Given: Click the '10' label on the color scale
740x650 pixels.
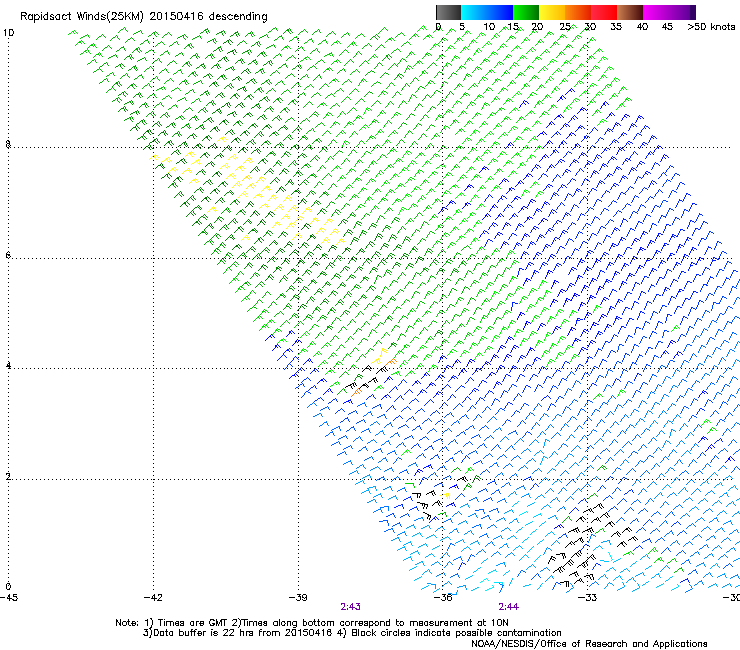Looking at the screenshot, I should pos(489,27).
